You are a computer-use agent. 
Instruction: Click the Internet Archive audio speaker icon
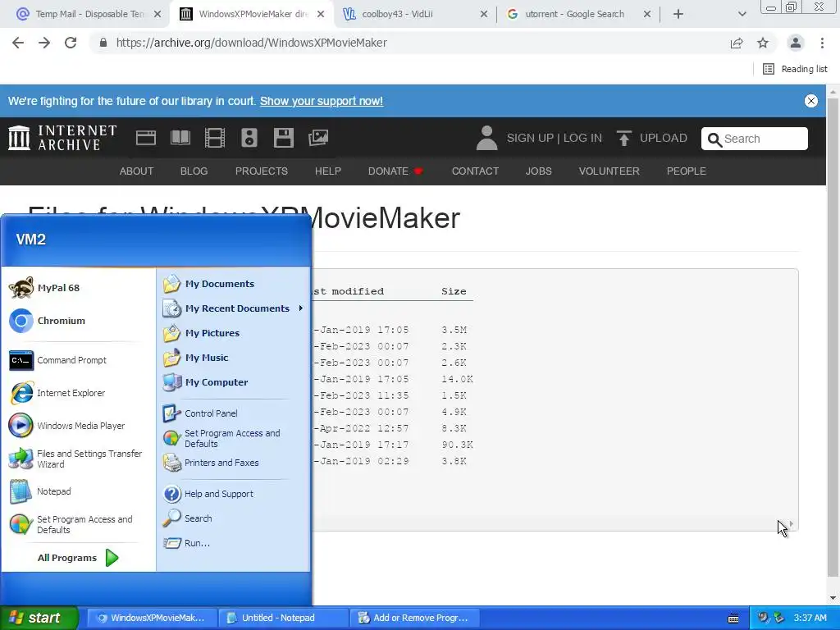pos(249,138)
